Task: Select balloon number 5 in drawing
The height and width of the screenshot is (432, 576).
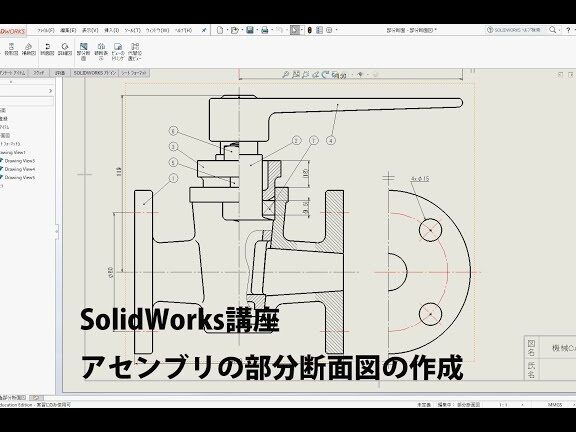Action: 173,162
